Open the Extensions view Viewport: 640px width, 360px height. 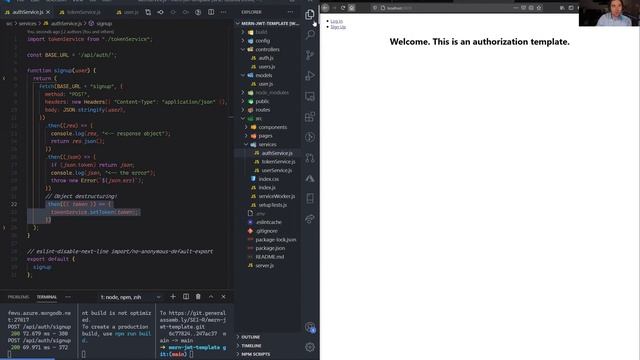[310, 117]
